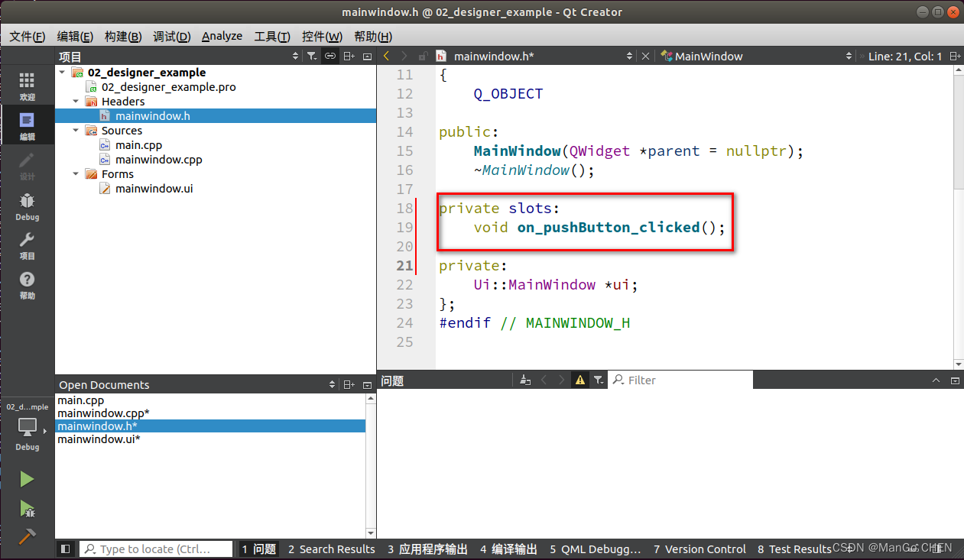
Task: Open the 构建(B) menu
Action: 123,36
